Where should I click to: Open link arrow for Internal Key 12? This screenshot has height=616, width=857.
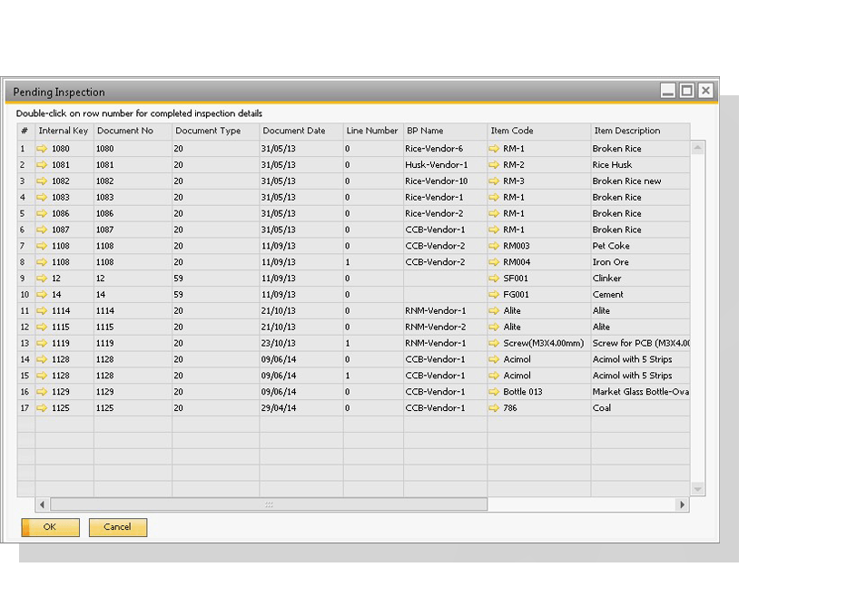click(42, 279)
